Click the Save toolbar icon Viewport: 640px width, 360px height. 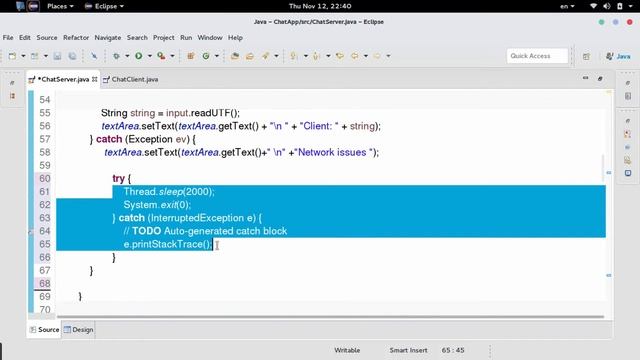click(x=57, y=56)
